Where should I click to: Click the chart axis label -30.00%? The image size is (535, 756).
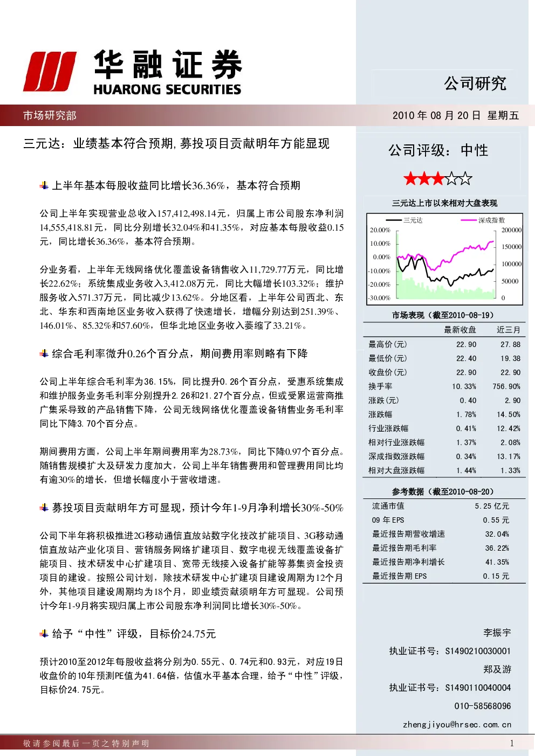[380, 298]
